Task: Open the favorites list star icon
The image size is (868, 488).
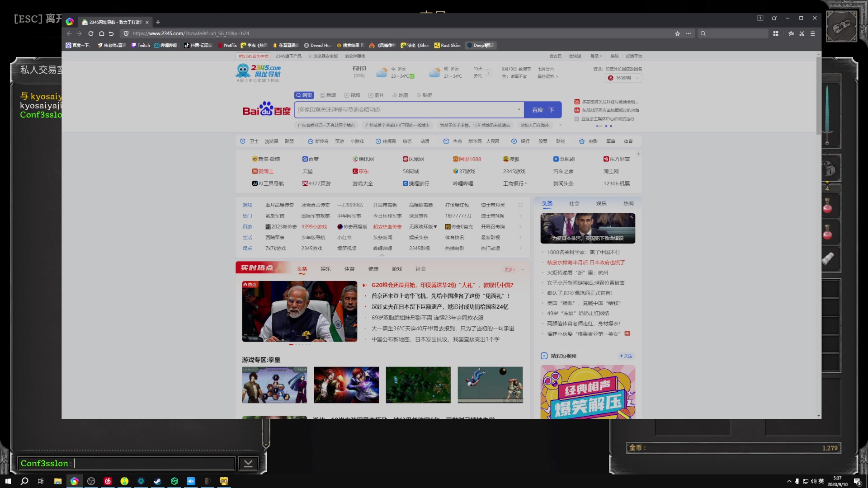Action: (x=791, y=33)
